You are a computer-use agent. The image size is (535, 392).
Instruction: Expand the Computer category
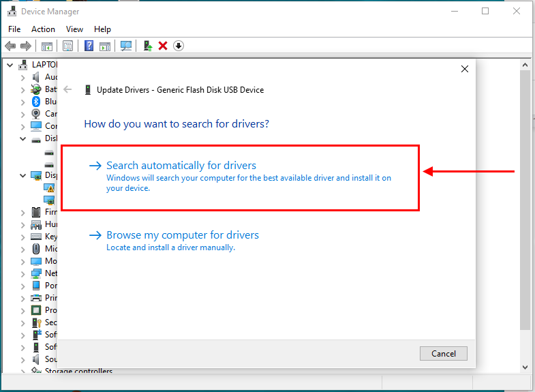(x=23, y=127)
